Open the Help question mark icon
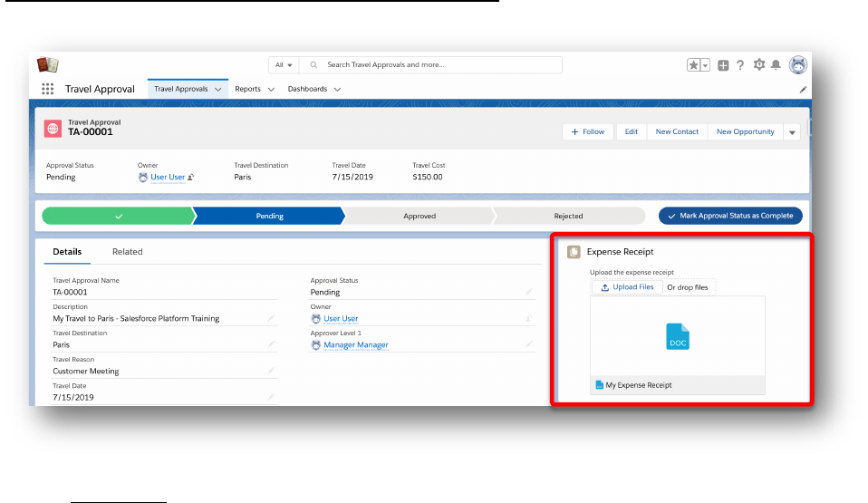The image size is (868, 503). coord(740,65)
